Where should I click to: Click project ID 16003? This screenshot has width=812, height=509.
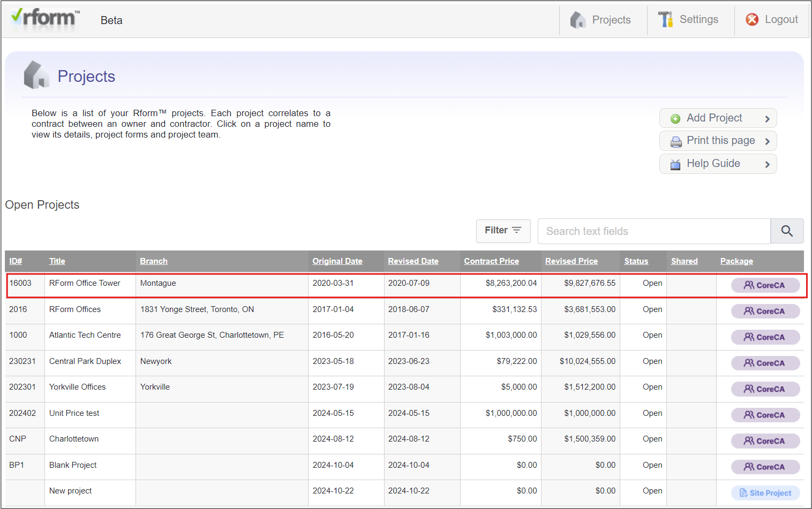pos(20,283)
